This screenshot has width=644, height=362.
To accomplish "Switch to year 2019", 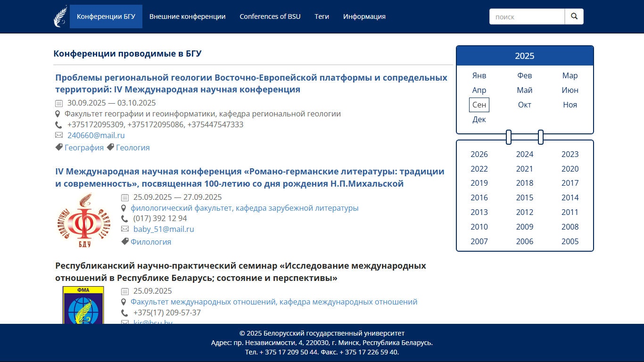I will (479, 183).
